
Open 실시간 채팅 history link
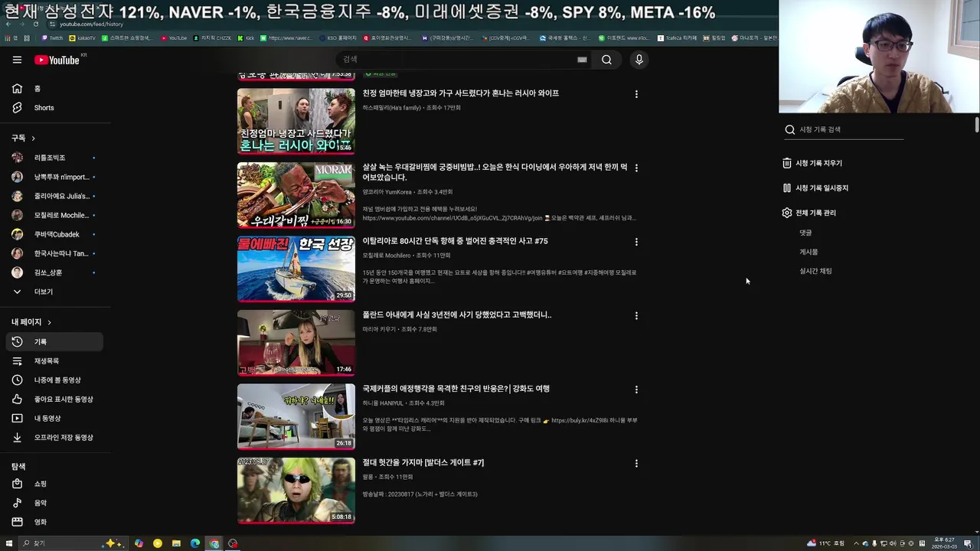tap(815, 271)
